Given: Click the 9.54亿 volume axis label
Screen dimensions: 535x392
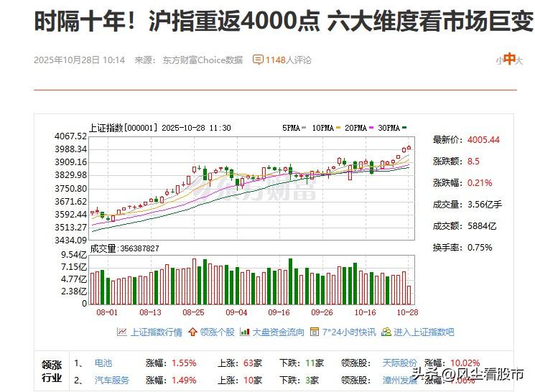Looking at the screenshot, I should click(74, 255).
